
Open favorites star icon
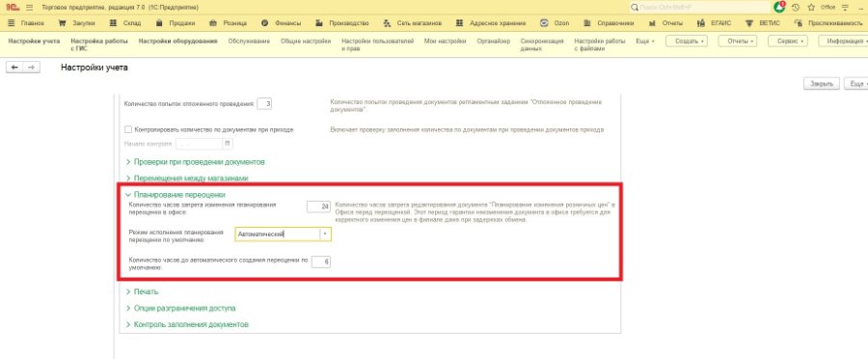pos(811,8)
